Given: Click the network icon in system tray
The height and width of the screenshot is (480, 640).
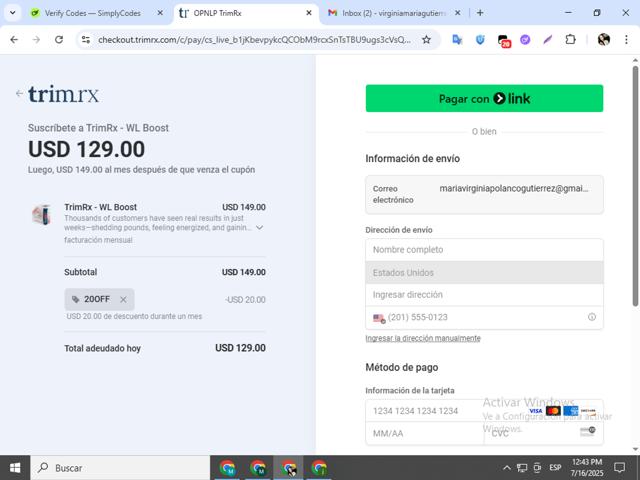Looking at the screenshot, I should [522, 468].
